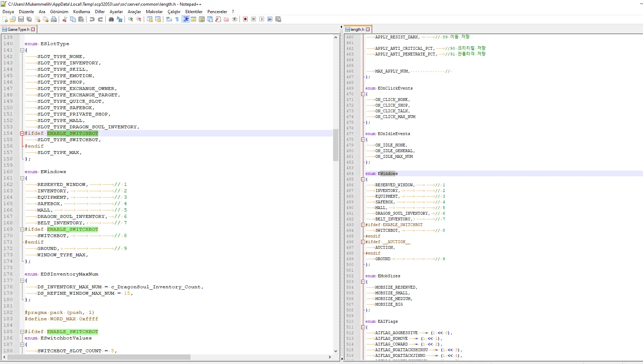Collapse the #ifdef ENABLE_SWITCHBOT block at line 154
The width and height of the screenshot is (643, 364).
tap(22, 133)
